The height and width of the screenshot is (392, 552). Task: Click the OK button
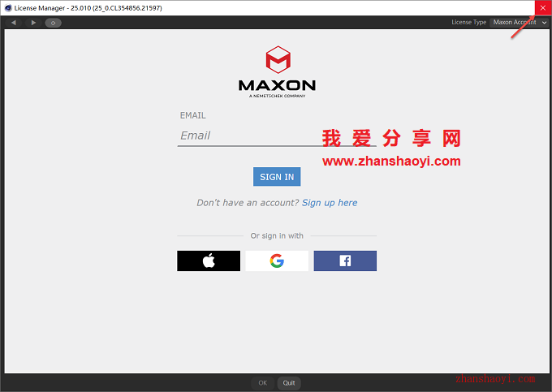(263, 383)
